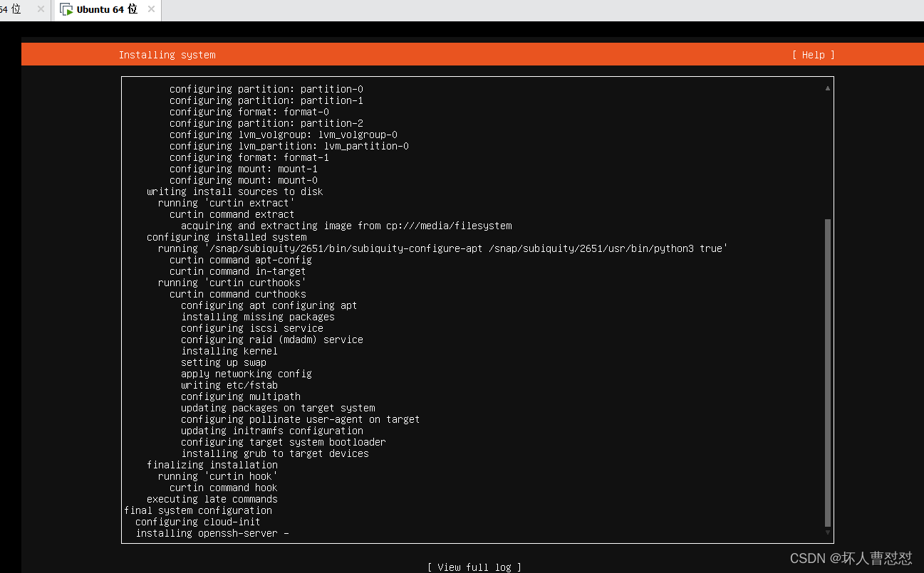Switch to the Ubuntu 64 位 tab
The height and width of the screenshot is (573, 924).
[107, 10]
